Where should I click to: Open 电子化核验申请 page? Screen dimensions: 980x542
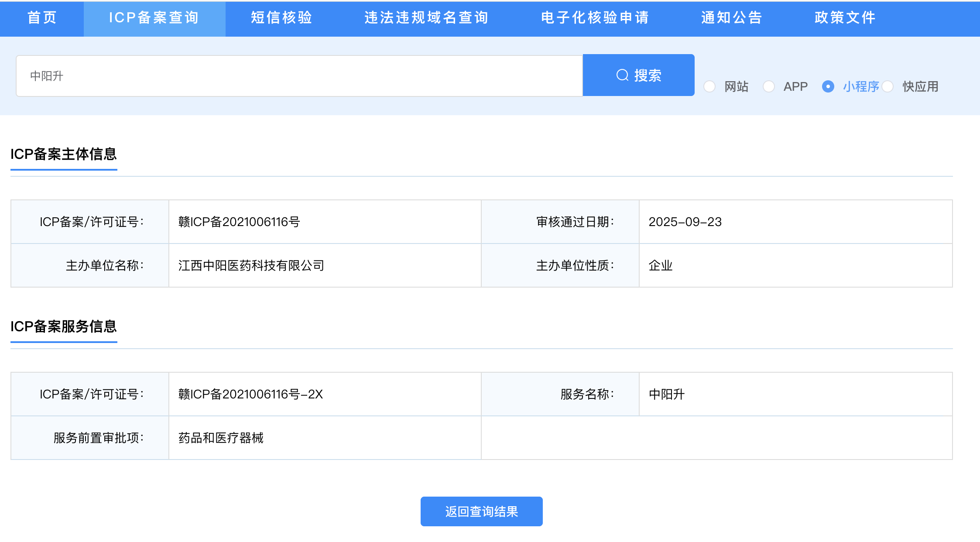click(595, 18)
